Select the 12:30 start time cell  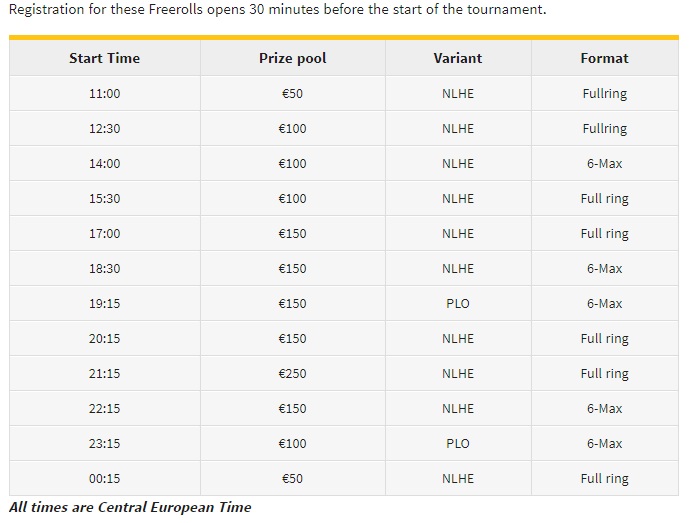104,129
